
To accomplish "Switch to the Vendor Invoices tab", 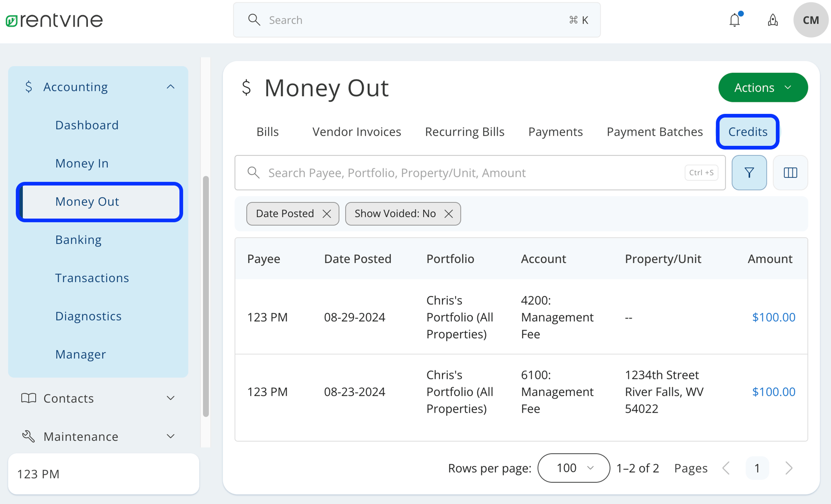I will pos(357,132).
